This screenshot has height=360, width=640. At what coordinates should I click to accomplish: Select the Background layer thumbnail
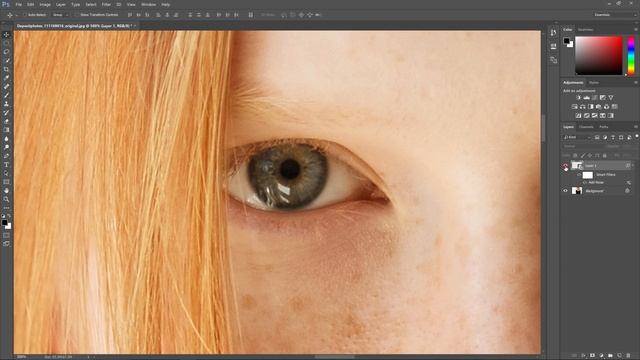577,191
